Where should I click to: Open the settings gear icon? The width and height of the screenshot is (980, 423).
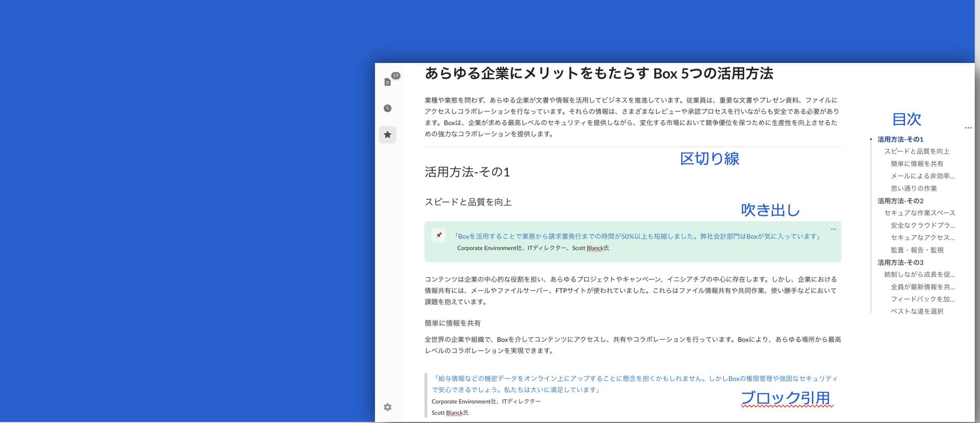388,407
